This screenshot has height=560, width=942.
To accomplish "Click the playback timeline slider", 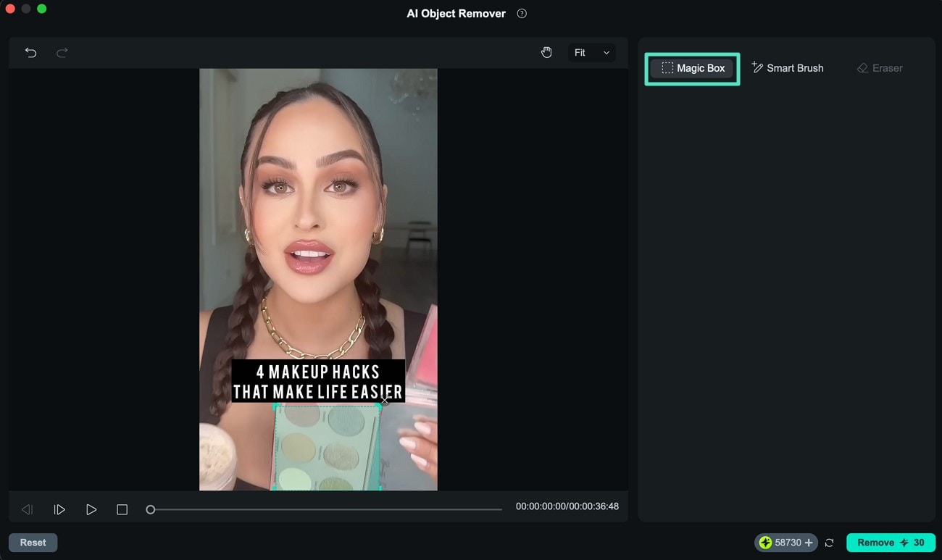I will tap(324, 509).
